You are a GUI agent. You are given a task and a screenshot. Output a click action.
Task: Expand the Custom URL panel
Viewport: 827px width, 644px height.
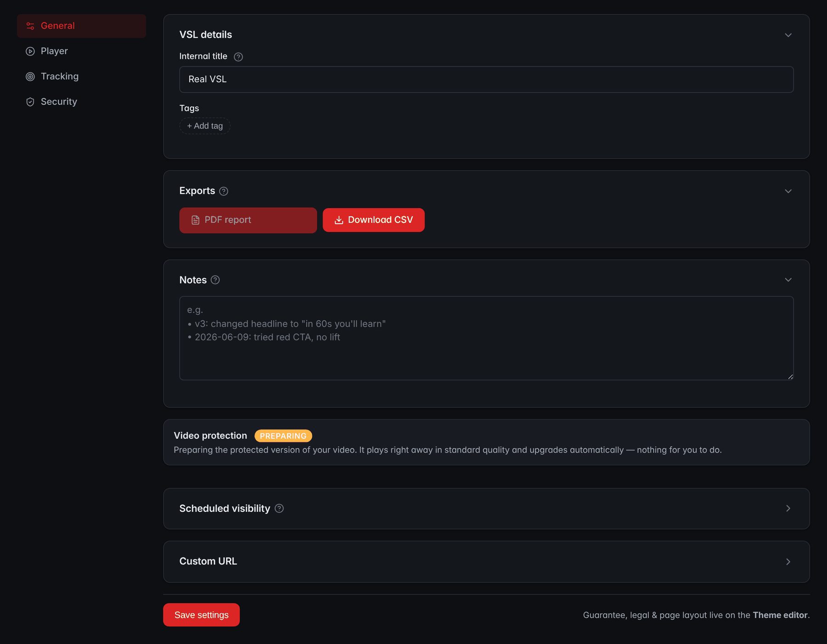[788, 562]
